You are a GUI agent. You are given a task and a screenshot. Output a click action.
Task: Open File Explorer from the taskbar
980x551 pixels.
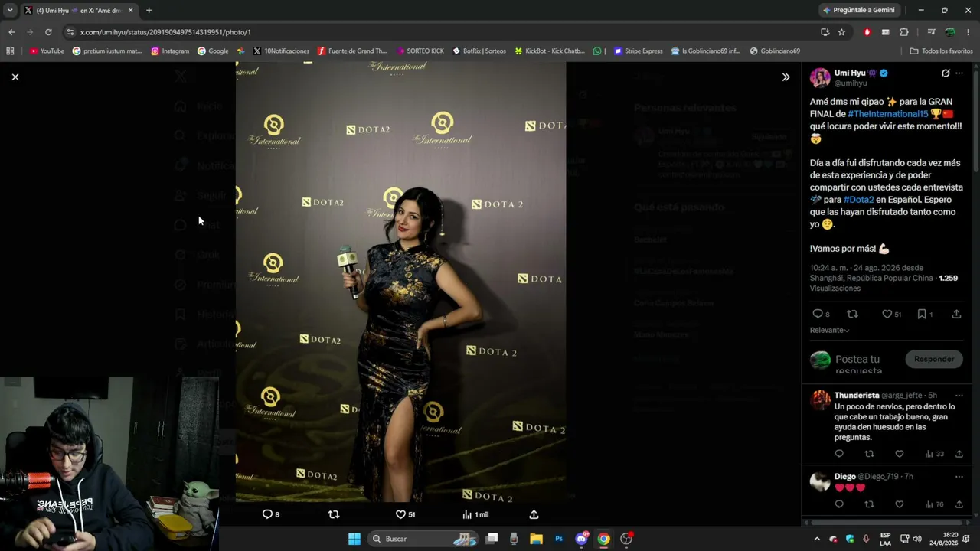(x=537, y=539)
